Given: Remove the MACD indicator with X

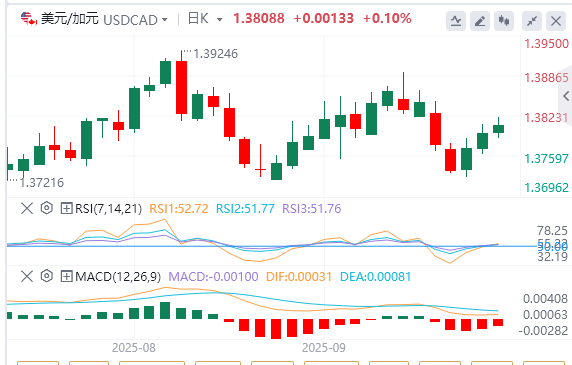Looking at the screenshot, I should pyautogui.click(x=27, y=276).
